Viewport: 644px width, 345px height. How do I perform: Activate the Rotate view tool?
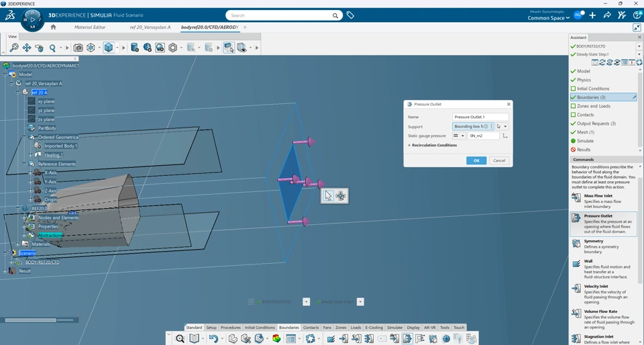(40, 48)
